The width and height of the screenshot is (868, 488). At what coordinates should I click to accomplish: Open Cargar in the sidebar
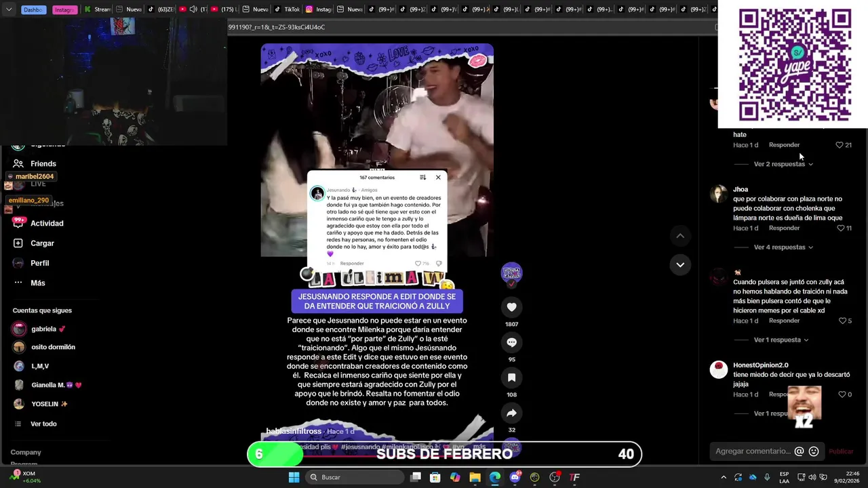(33, 243)
